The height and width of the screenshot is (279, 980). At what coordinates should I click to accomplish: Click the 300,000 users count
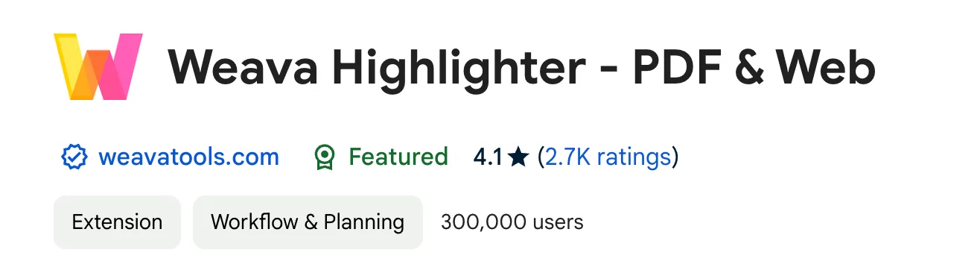(512, 222)
